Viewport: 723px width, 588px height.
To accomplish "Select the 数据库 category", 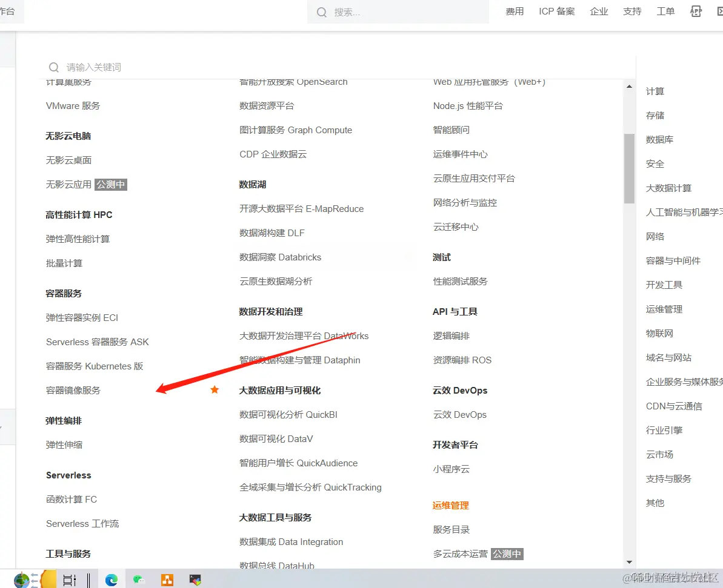I will click(x=660, y=140).
